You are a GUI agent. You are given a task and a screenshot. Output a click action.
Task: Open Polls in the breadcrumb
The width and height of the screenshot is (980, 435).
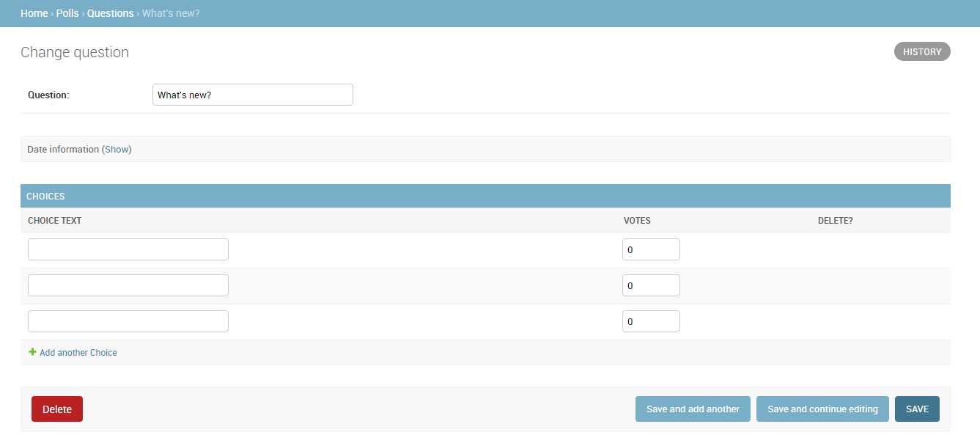(x=67, y=13)
